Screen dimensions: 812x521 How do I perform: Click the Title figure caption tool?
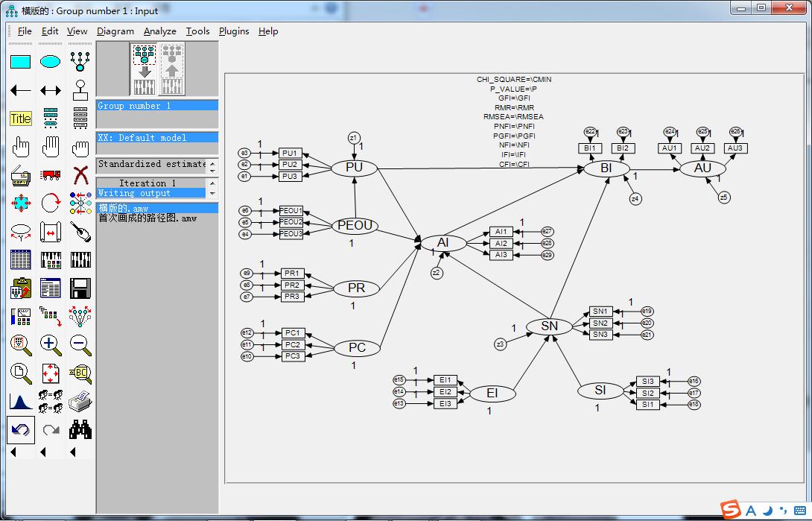click(20, 119)
